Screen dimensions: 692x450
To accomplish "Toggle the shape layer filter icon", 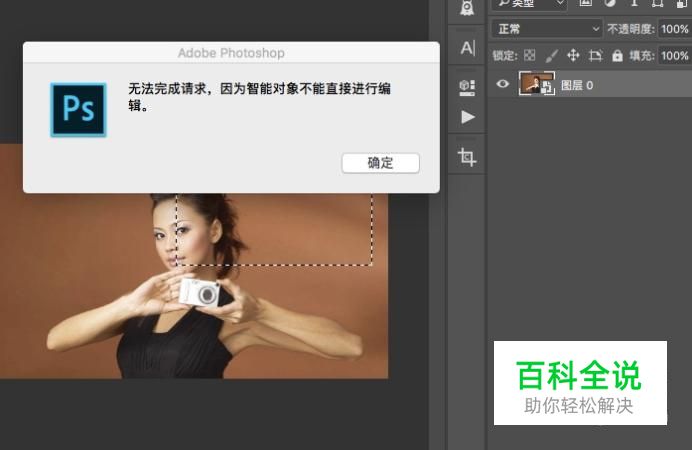I will [658, 4].
